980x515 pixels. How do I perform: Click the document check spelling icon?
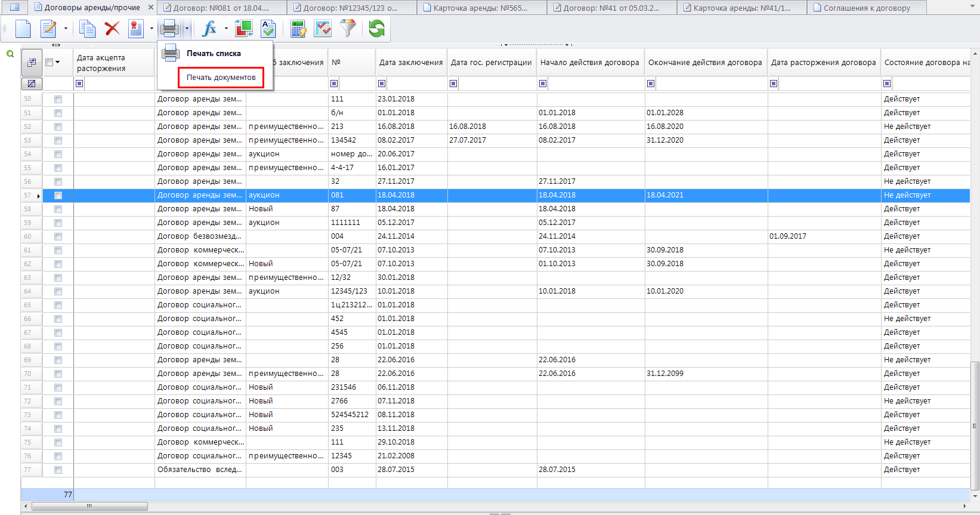[x=268, y=29]
